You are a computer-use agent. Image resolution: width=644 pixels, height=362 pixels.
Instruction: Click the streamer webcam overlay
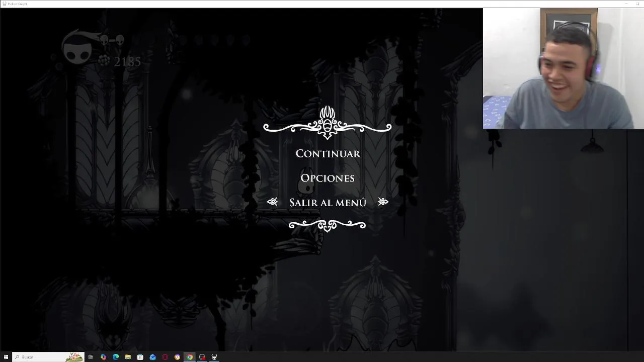(x=563, y=68)
